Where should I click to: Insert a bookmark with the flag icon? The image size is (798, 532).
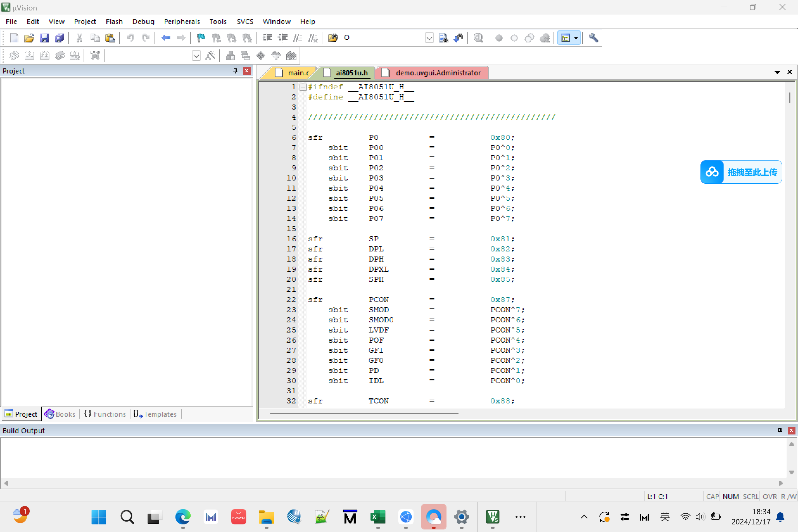pos(201,38)
